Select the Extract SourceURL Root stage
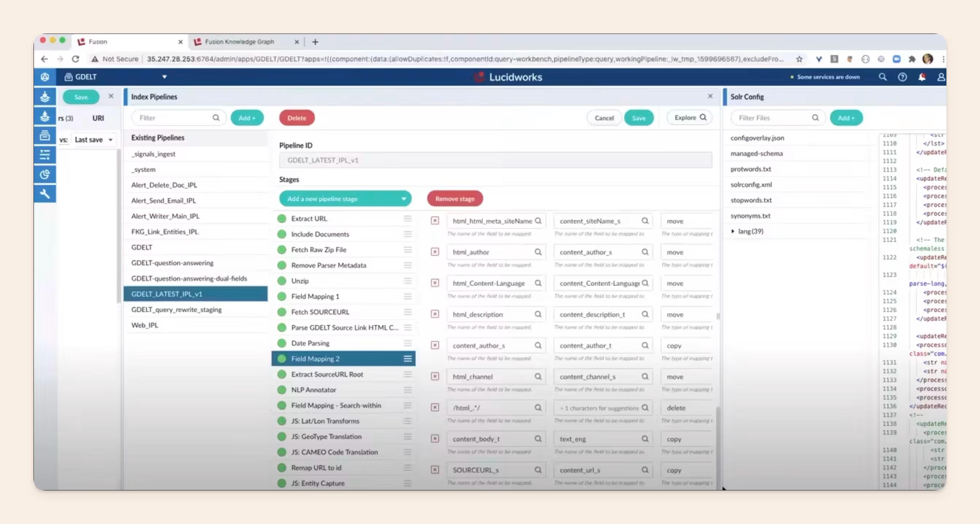Screen dimensions: 980x524 pyautogui.click(x=343, y=374)
